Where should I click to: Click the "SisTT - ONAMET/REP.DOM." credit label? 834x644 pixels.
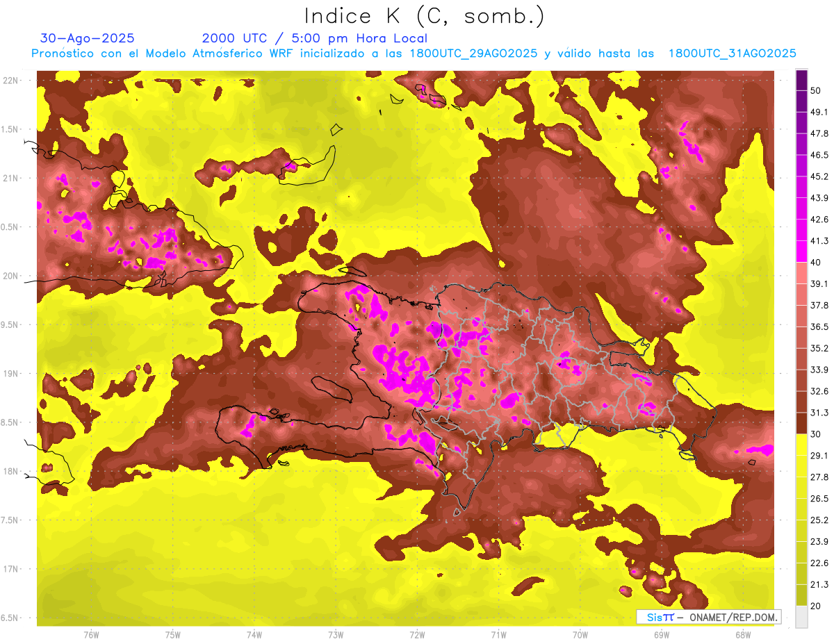[709, 617]
